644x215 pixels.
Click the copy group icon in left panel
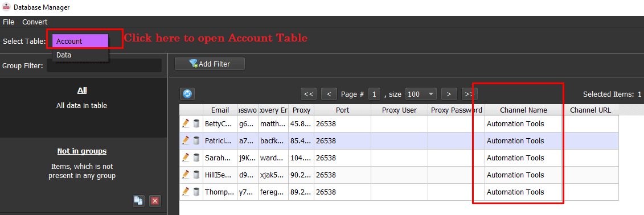(138, 201)
